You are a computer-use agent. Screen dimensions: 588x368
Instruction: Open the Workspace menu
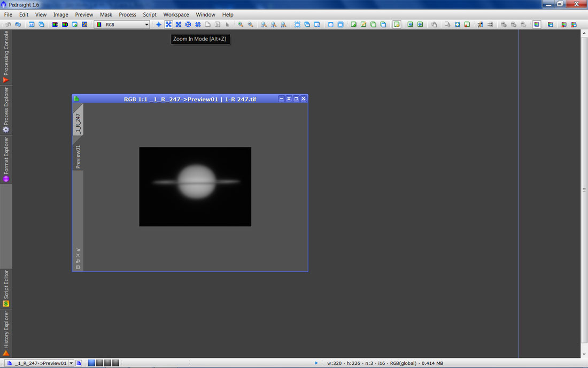click(176, 14)
